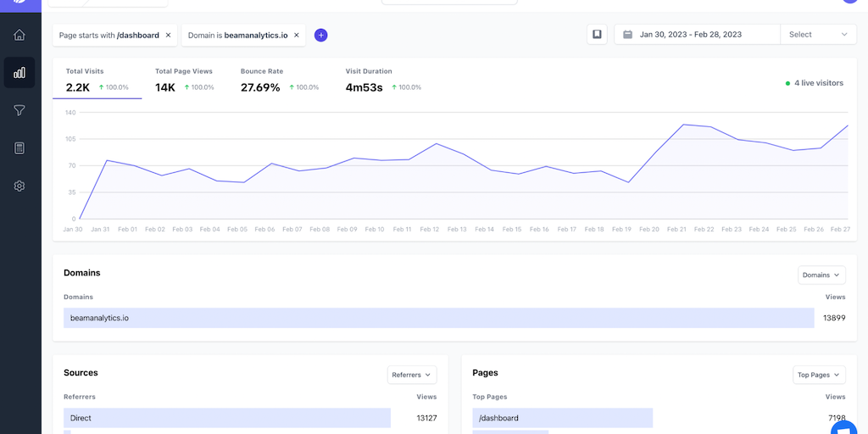Switch to the Total Page Views metric

click(x=185, y=80)
